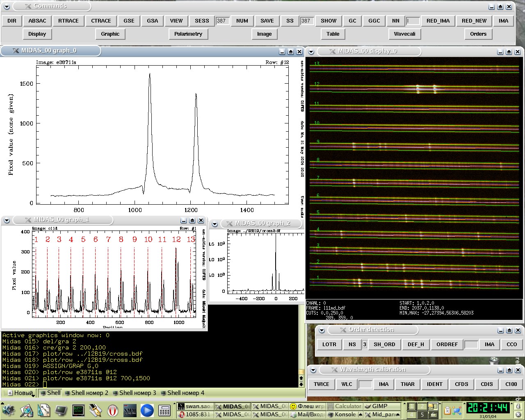Open window menu of MIDAS_00 graph_2
Viewport: 525px width, 420px height.
coord(215,224)
